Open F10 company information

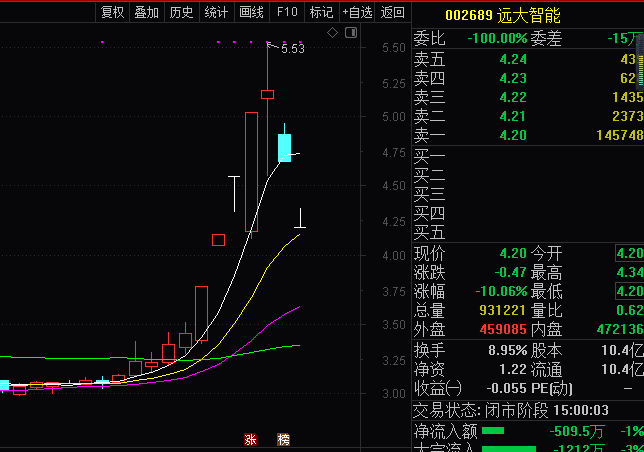pyautogui.click(x=287, y=12)
